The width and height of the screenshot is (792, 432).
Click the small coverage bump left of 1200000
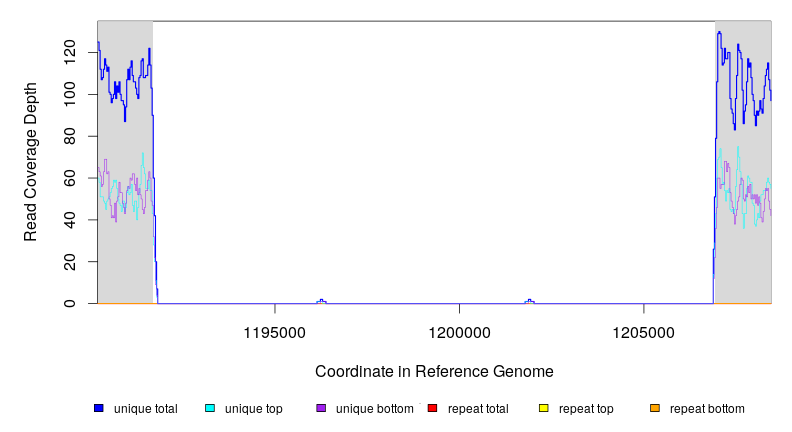(321, 301)
